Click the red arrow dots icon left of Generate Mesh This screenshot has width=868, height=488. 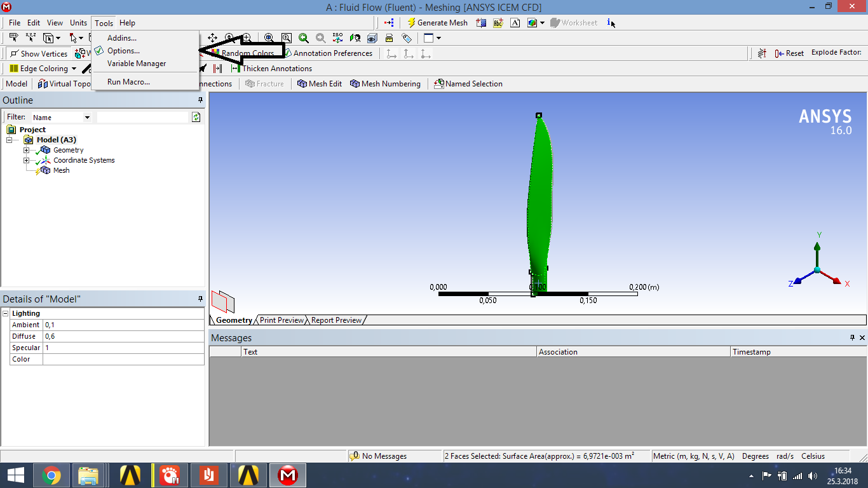click(x=390, y=23)
